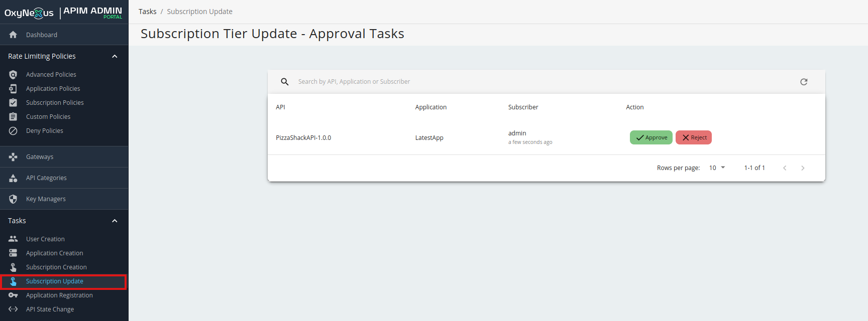This screenshot has width=868, height=321.
Task: Open Application Policies menu item
Action: tap(64, 88)
